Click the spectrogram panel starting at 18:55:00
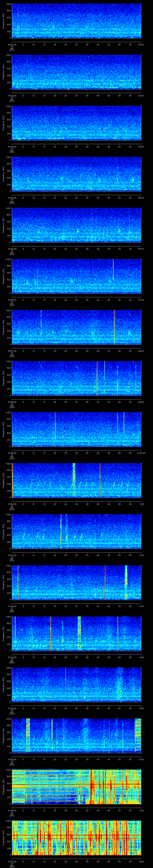Image resolution: width=153 pixels, height=868 pixels. coord(77,225)
